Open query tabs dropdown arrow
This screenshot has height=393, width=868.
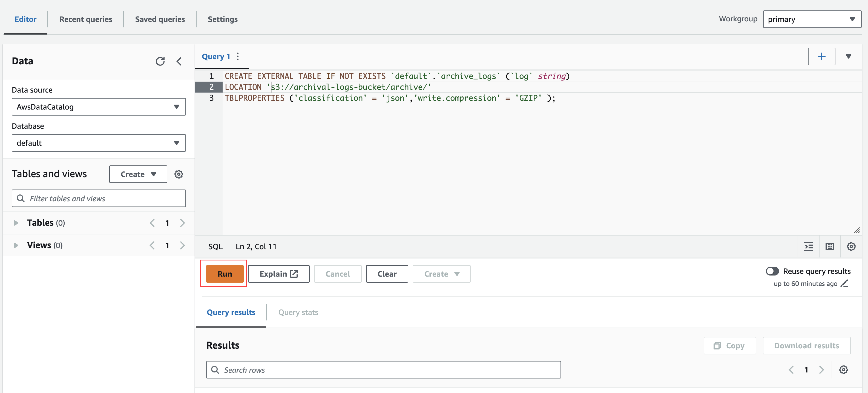849,56
